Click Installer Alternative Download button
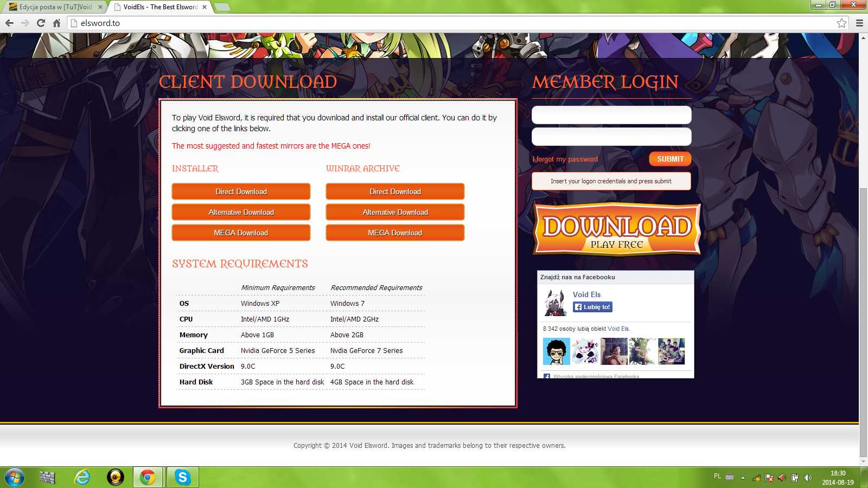The height and width of the screenshot is (488, 868). pos(241,212)
